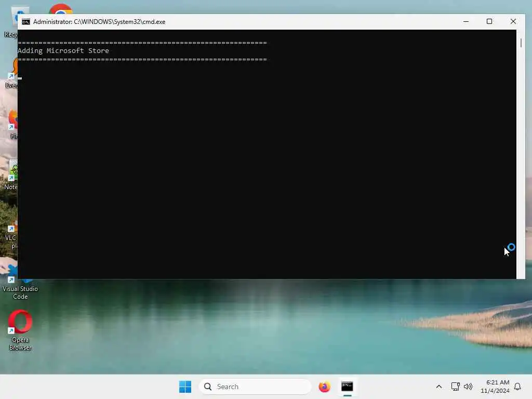This screenshot has height=399, width=532.
Task: Click the cmd.exe window title text
Action: pos(99,22)
